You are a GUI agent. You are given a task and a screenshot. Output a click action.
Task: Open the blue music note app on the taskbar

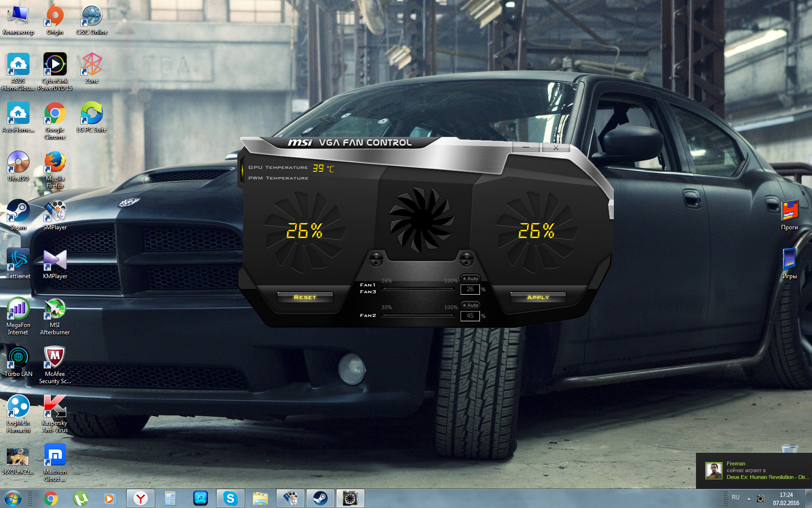pos(200,498)
